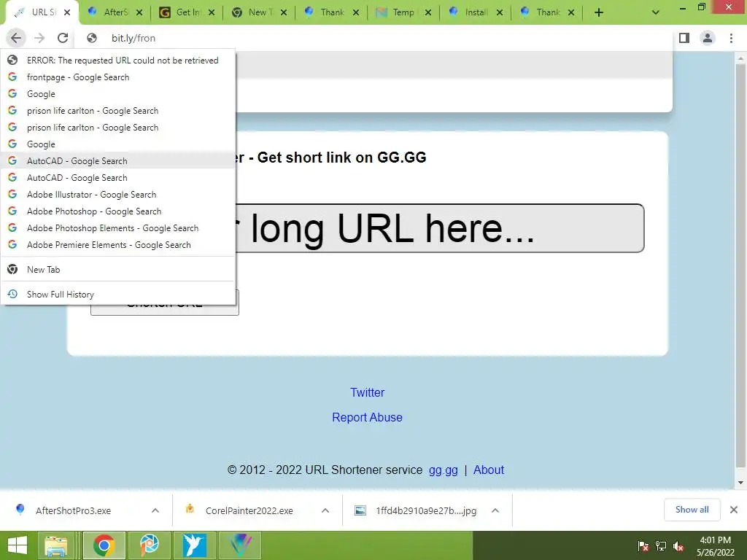Image resolution: width=747 pixels, height=560 pixels.
Task: Click the globe site info icon in address bar
Action: click(x=92, y=38)
